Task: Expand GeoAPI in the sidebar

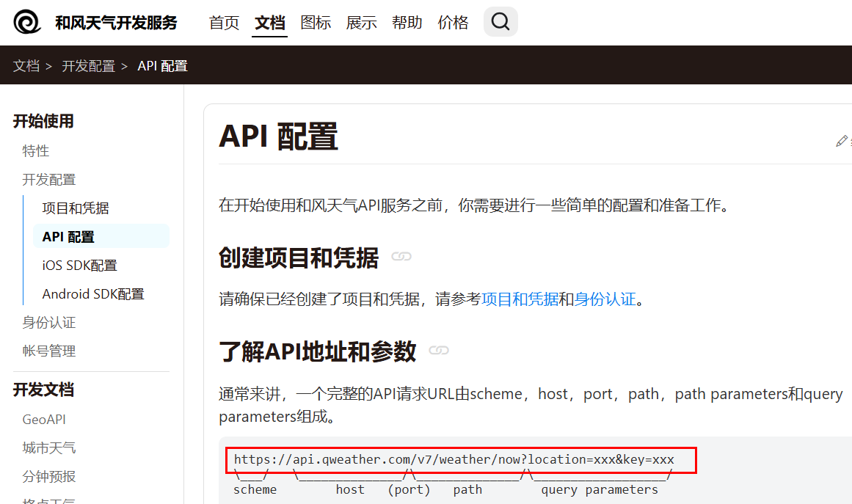Action: pos(44,420)
